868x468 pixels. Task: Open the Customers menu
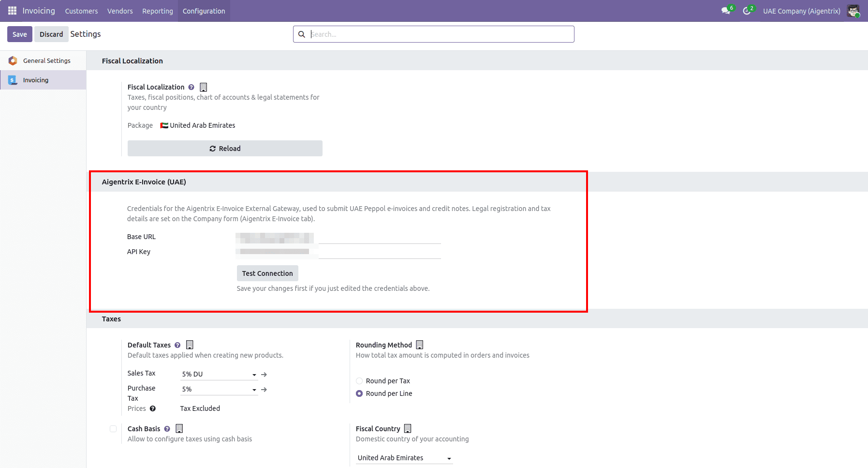81,11
